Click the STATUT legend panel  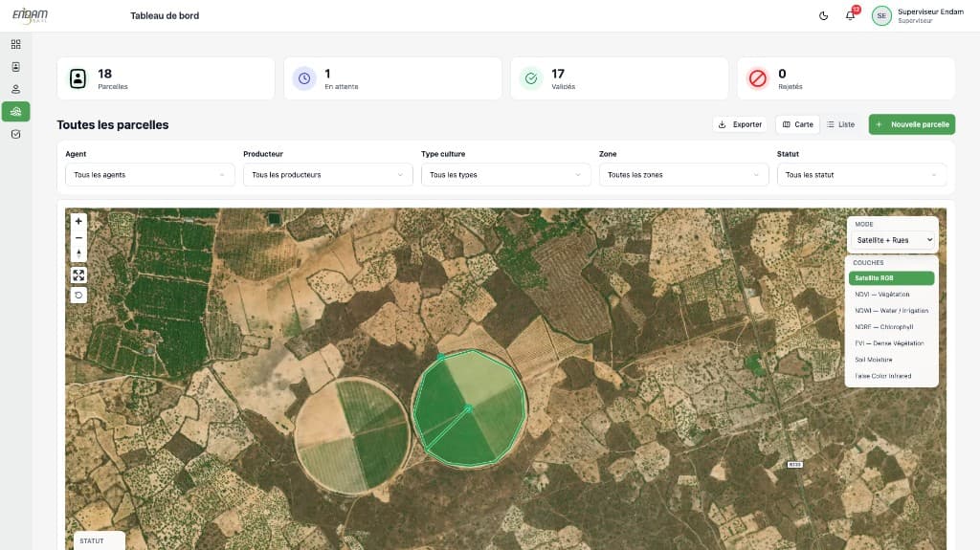100,540
